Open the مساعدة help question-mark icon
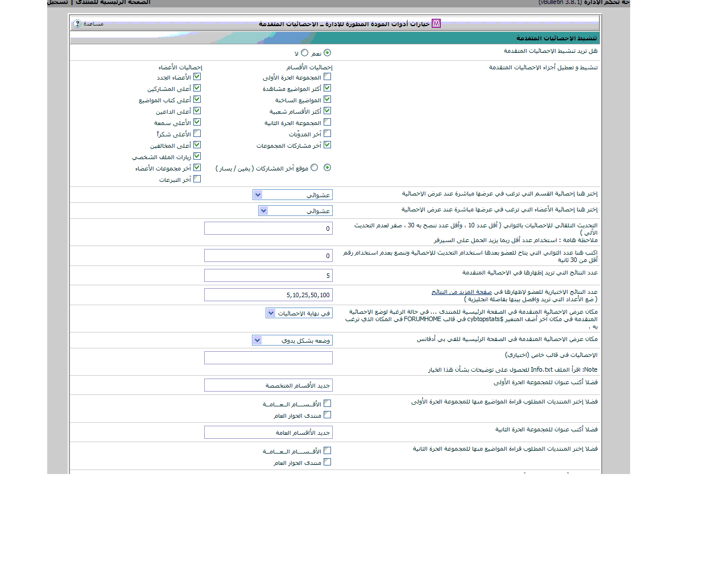This screenshot has width=728, height=582. point(77,24)
